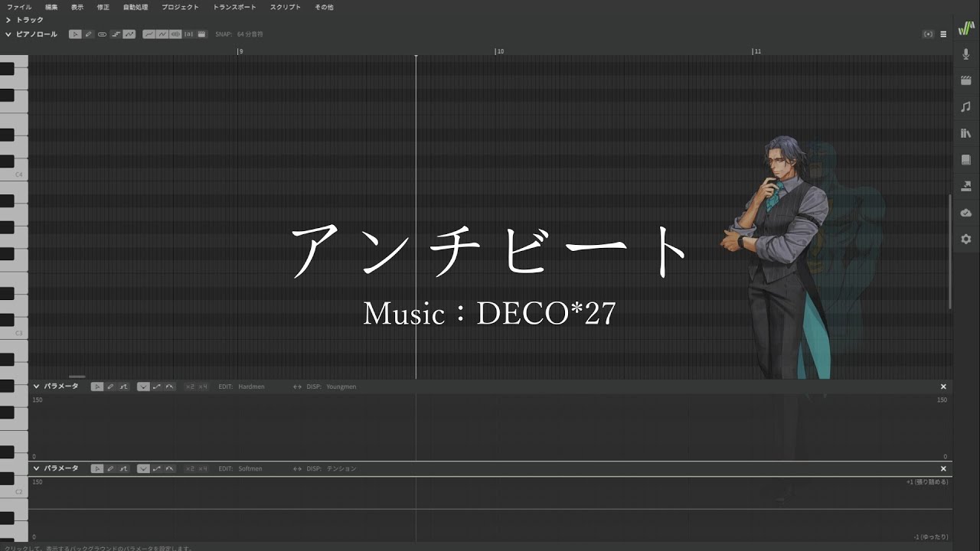Image resolution: width=980 pixels, height=551 pixels.
Task: Open the その他 menu
Action: (324, 7)
